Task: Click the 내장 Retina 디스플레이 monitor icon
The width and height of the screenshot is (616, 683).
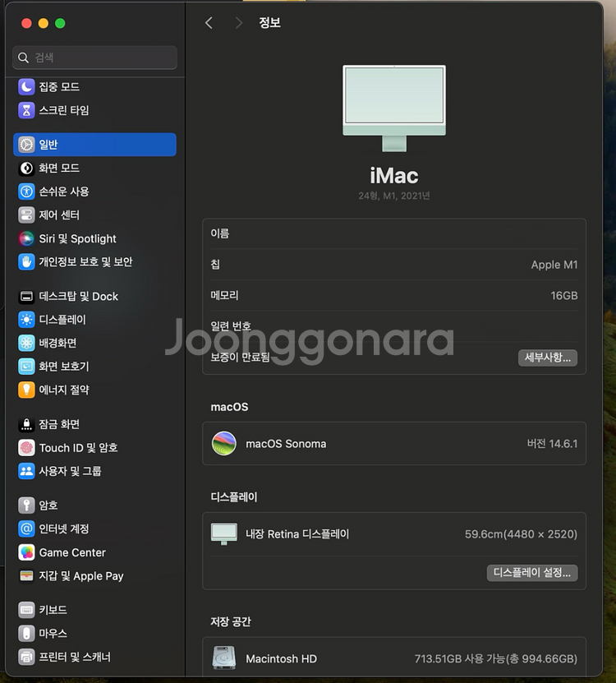Action: click(x=223, y=534)
